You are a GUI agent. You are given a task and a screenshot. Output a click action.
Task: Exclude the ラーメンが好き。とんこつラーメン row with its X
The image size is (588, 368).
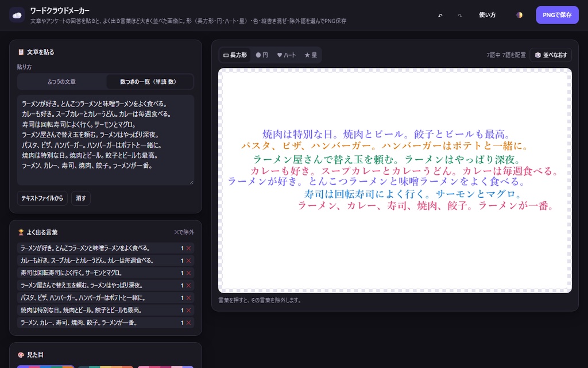[x=188, y=248]
